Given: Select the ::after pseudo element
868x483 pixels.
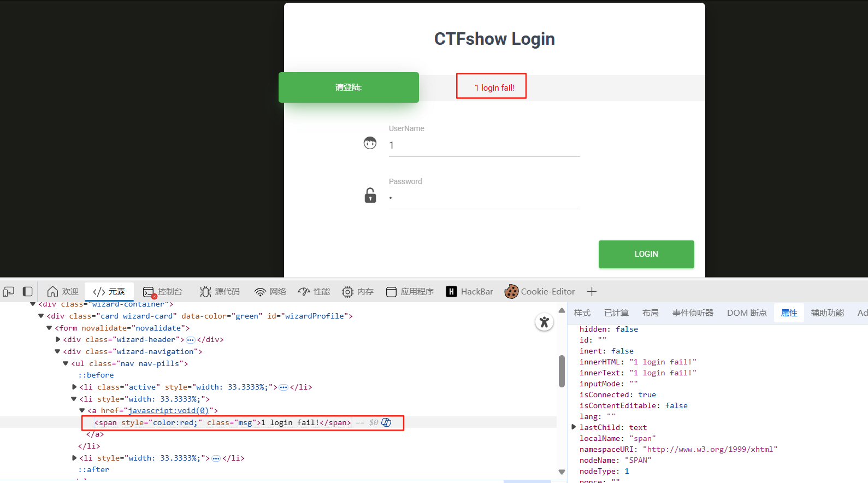Looking at the screenshot, I should click(94, 469).
